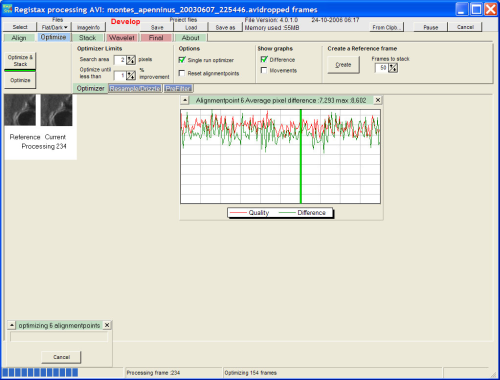Click the Imageinfo button

tap(88, 27)
